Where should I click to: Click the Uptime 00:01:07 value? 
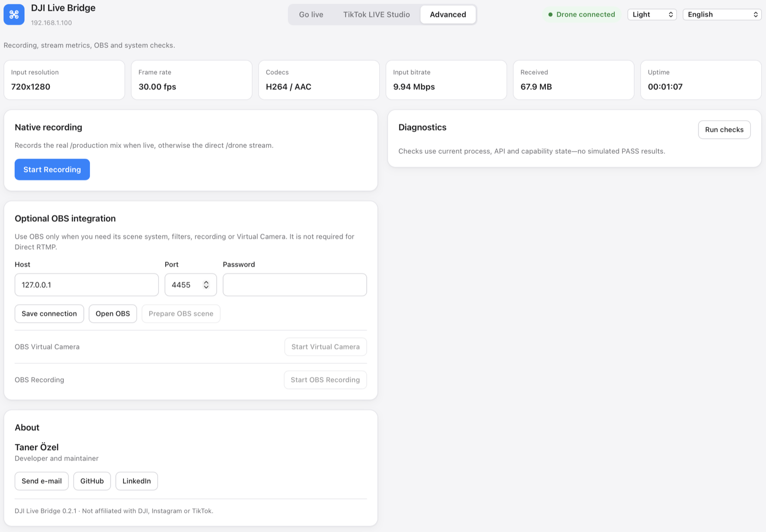point(665,87)
